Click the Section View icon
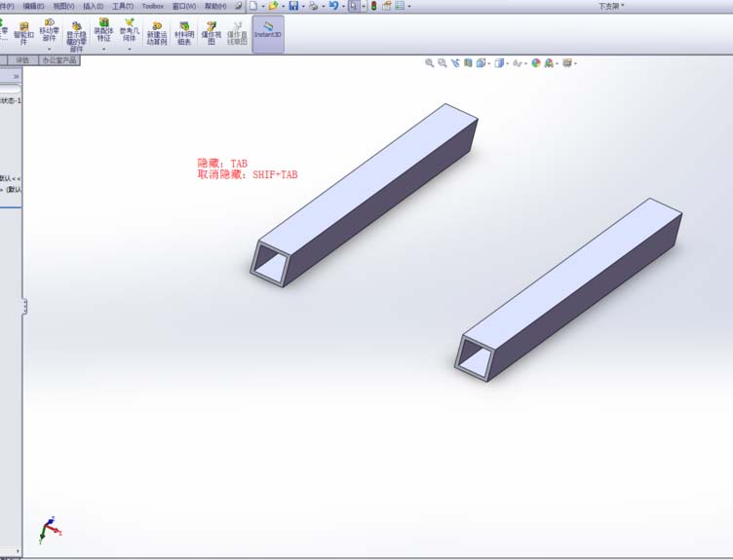Screen dimensions: 733x560 [x=468, y=63]
